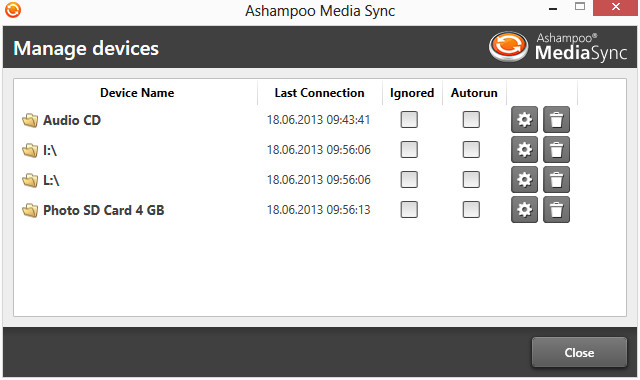Delete Photo SD Card 4 GB entry
This screenshot has width=640, height=380.
coord(556,210)
